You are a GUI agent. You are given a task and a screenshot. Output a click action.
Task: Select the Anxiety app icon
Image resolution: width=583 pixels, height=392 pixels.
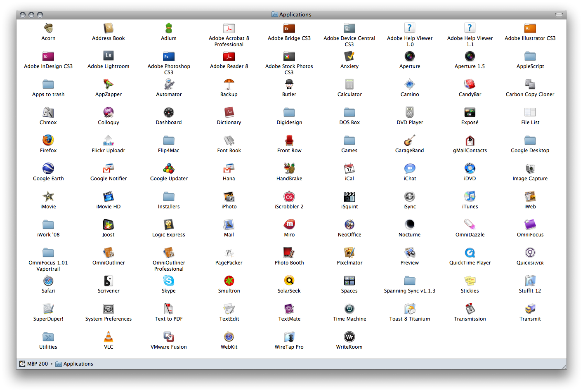tap(349, 56)
